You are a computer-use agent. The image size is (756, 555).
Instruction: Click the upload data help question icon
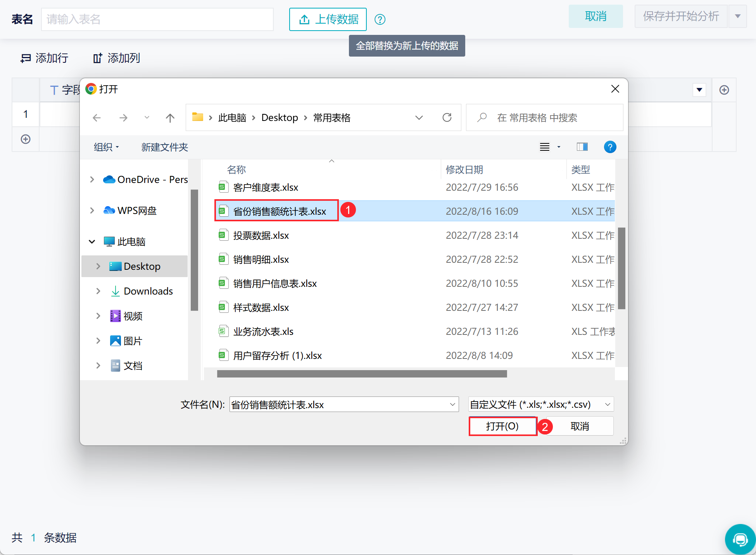380,19
